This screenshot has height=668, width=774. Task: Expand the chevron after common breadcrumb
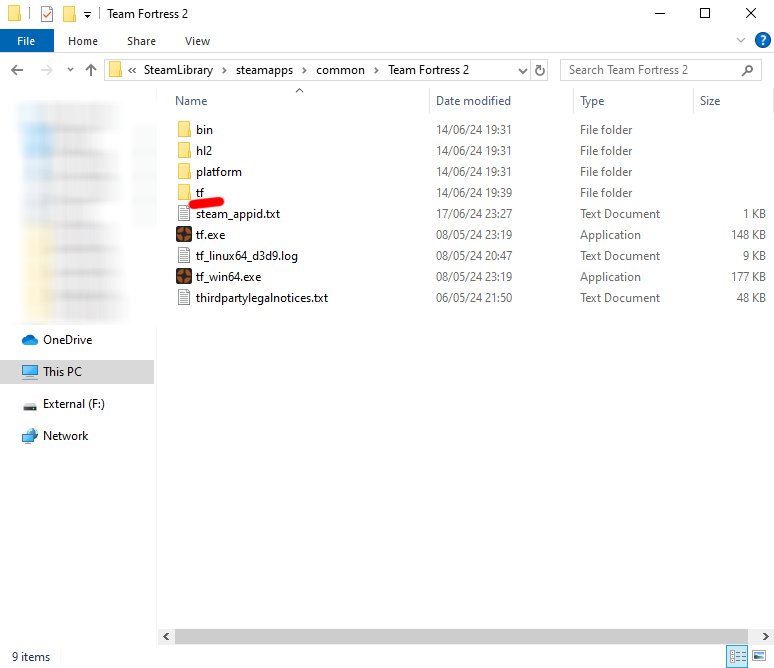[x=376, y=71]
